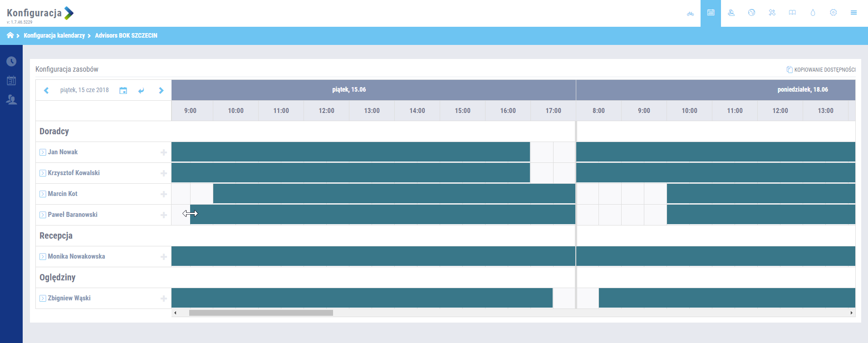Open the hamburger menu at top right
Image resolution: width=868 pixels, height=343 pixels.
coord(853,13)
